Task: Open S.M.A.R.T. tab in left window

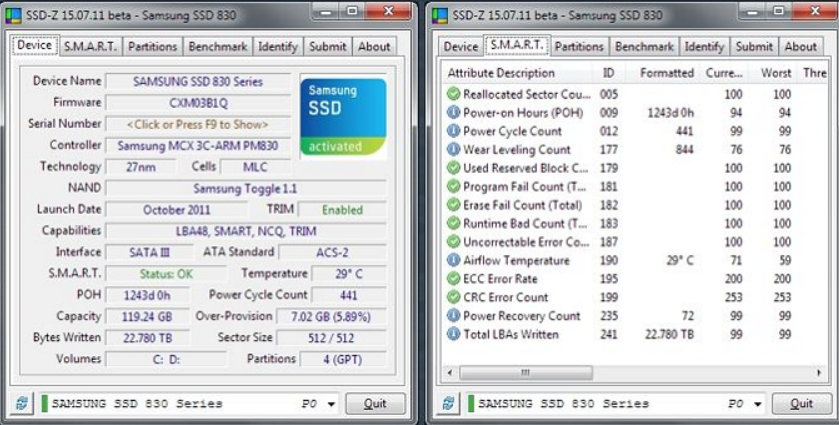Action: [x=90, y=47]
